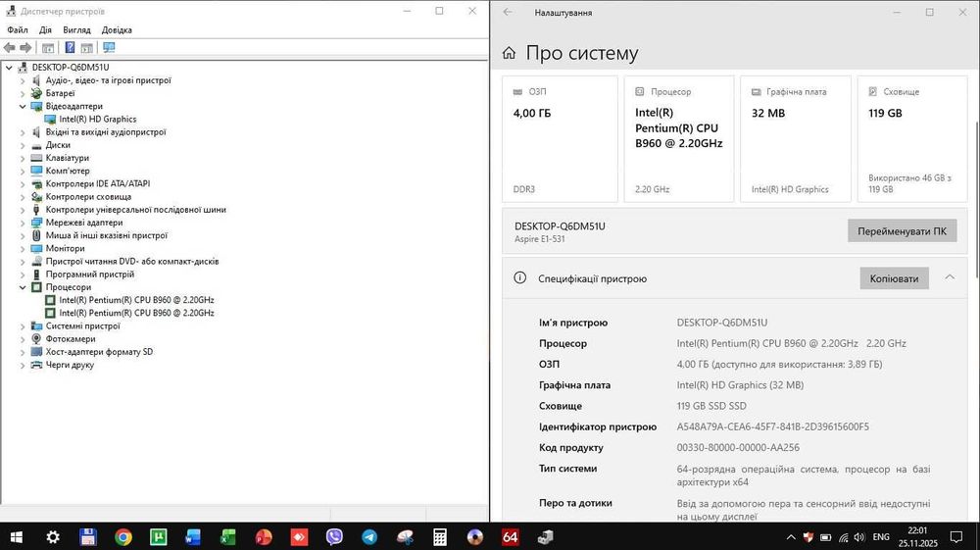Viewport: 980px width, 550px height.
Task: Expand the Диски tree node
Action: pyautogui.click(x=23, y=145)
